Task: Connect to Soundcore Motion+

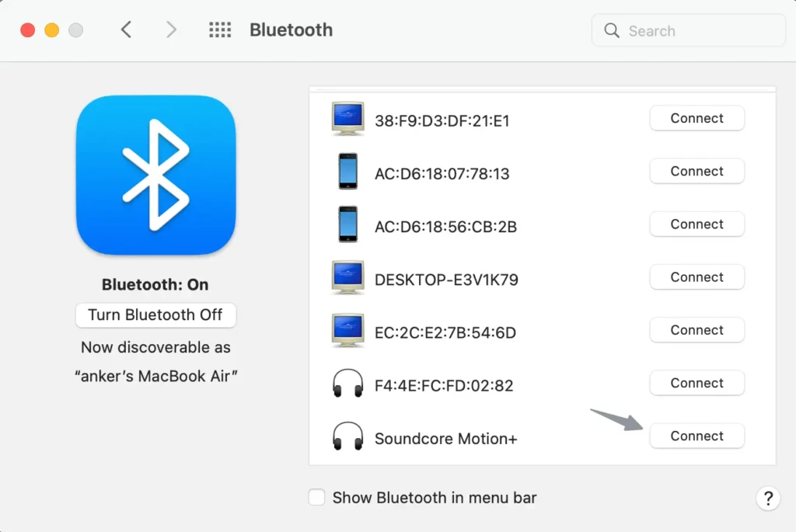Action: (x=696, y=436)
